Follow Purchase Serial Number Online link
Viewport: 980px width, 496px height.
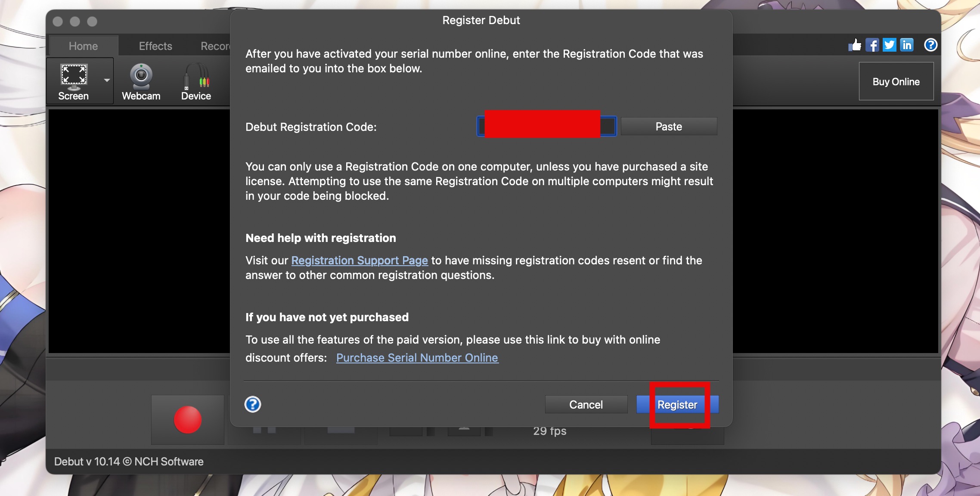[x=417, y=358]
